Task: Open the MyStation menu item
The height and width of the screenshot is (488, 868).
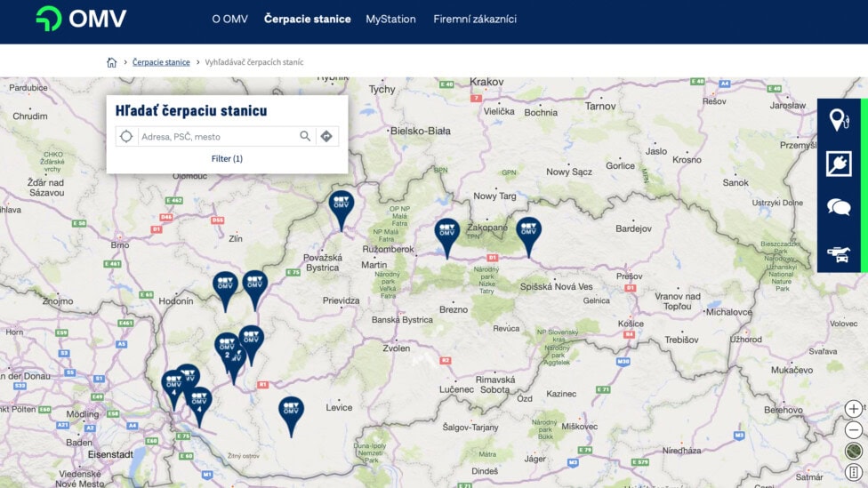Action: pyautogui.click(x=390, y=19)
